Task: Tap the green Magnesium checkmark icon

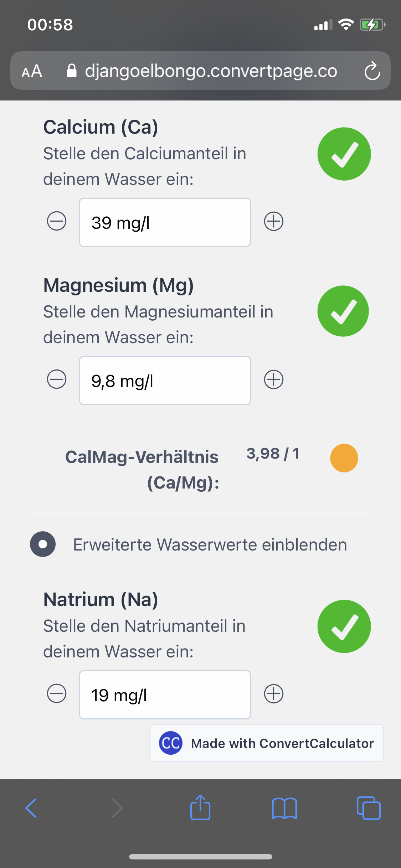Action: [343, 311]
